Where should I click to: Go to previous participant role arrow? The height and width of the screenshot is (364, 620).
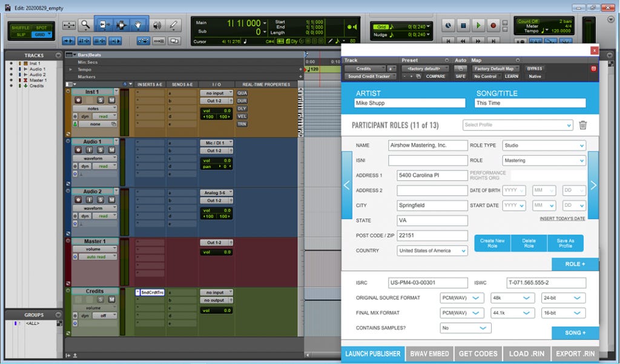coord(347,185)
